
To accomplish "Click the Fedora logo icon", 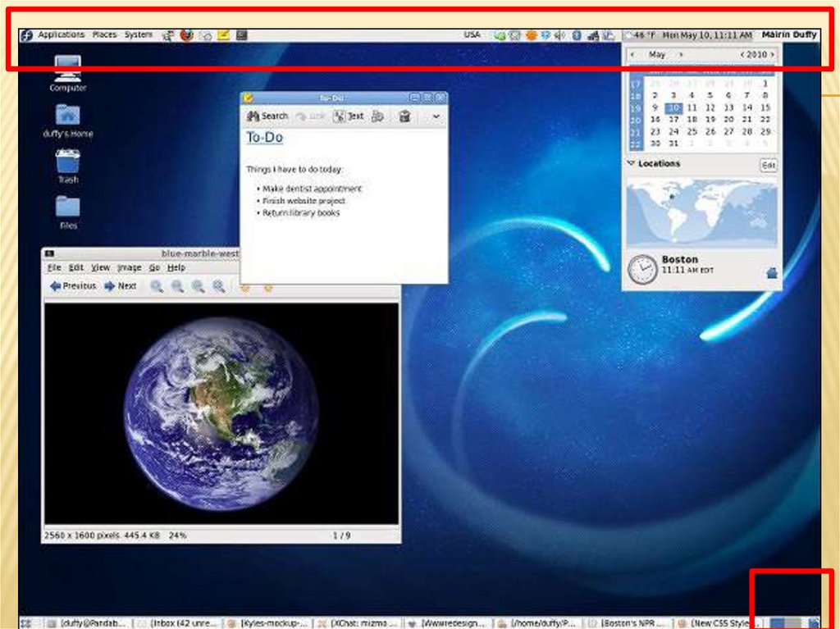I will 26,35.
